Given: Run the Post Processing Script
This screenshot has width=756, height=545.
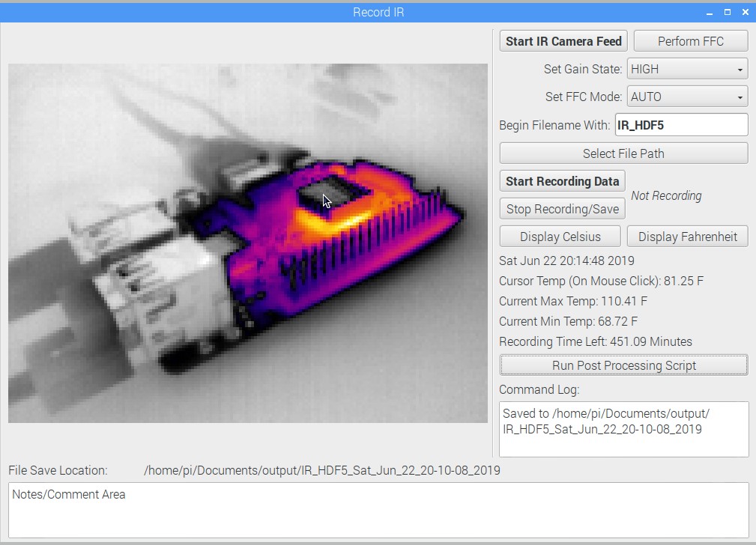Looking at the screenshot, I should tap(623, 365).
